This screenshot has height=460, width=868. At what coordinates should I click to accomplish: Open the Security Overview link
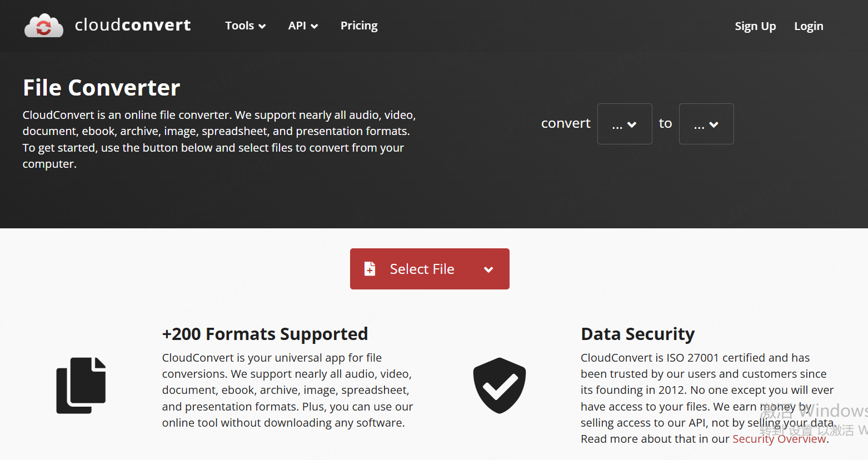click(779, 439)
